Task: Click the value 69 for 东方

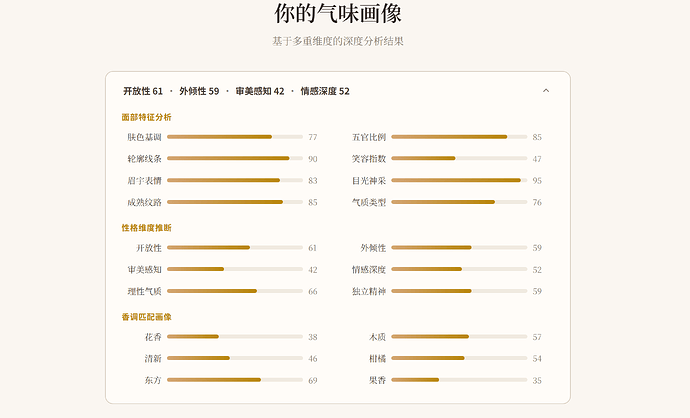Action: pos(313,380)
